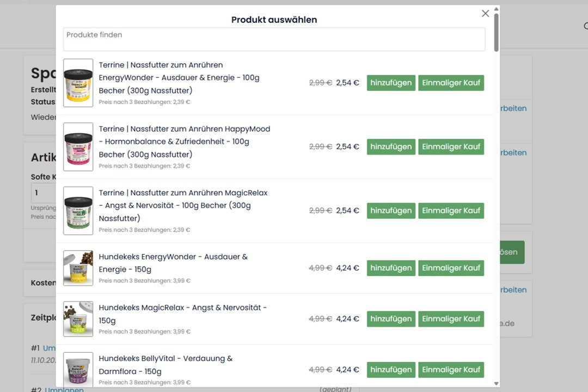Select the MagicRelax Terrine product image
588x392 pixels.
78,211
